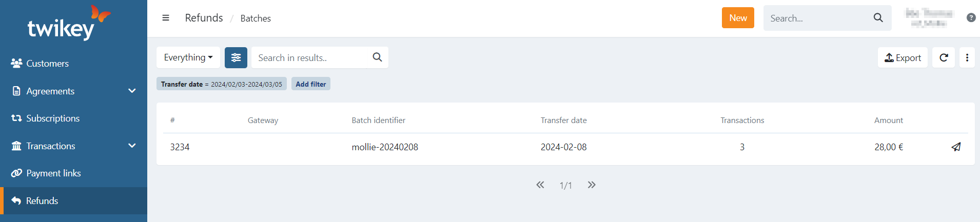
Task: Click the orange New button
Action: (x=738, y=18)
